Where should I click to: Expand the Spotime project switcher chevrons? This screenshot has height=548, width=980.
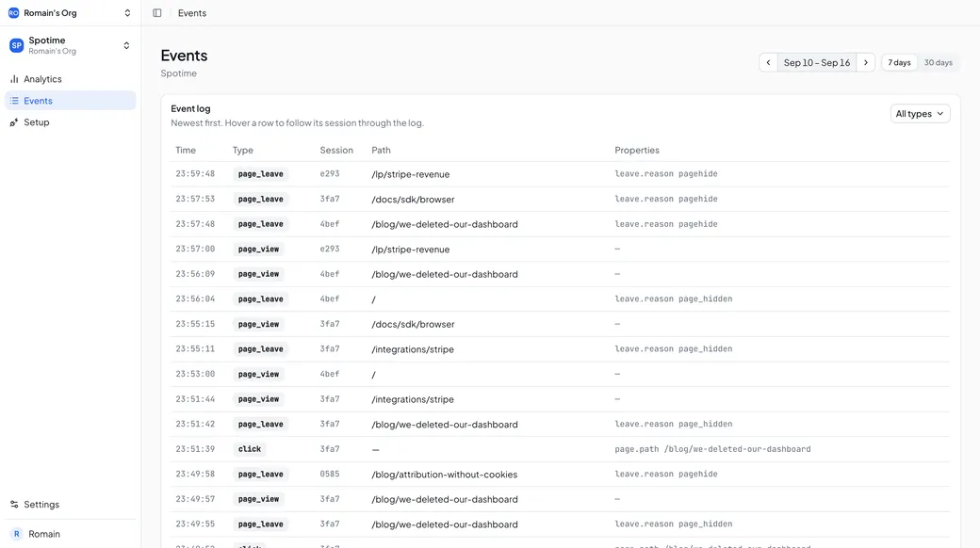(x=126, y=45)
